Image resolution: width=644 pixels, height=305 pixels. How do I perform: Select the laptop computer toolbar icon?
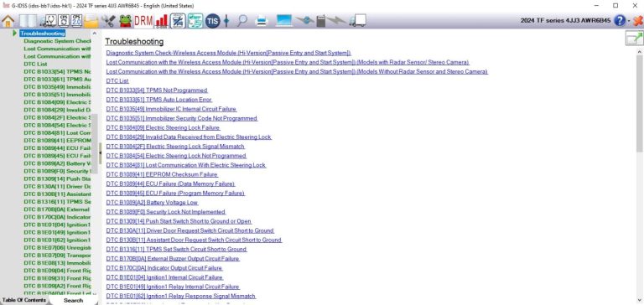tap(283, 20)
